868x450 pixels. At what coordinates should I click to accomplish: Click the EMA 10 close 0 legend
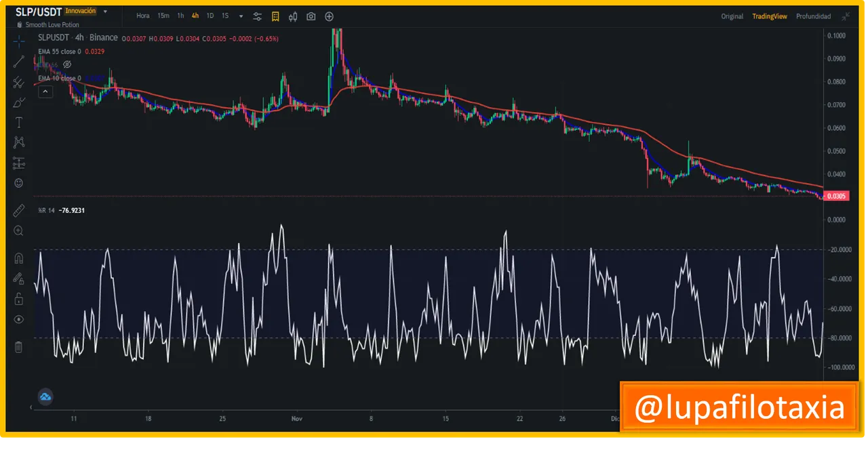tap(60, 78)
